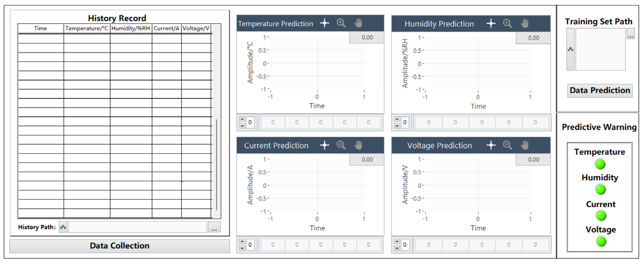Screen dimensions: 644x265
Task: Click zoom tool in Temperature Prediction graph
Action: (x=341, y=23)
